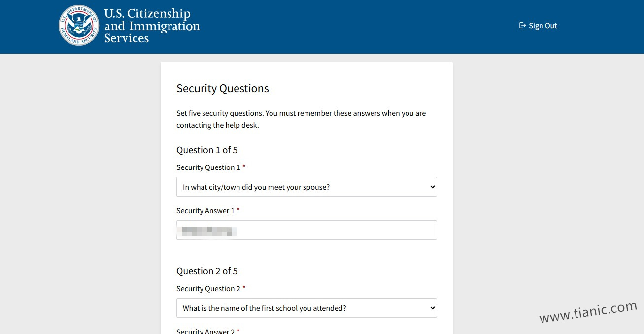Click the Security Question 2 field label
The width and height of the screenshot is (644, 334).
click(208, 289)
